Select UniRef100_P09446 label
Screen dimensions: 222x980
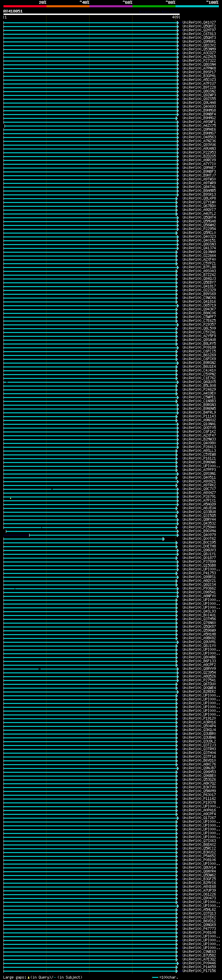pyautogui.click(x=199, y=963)
